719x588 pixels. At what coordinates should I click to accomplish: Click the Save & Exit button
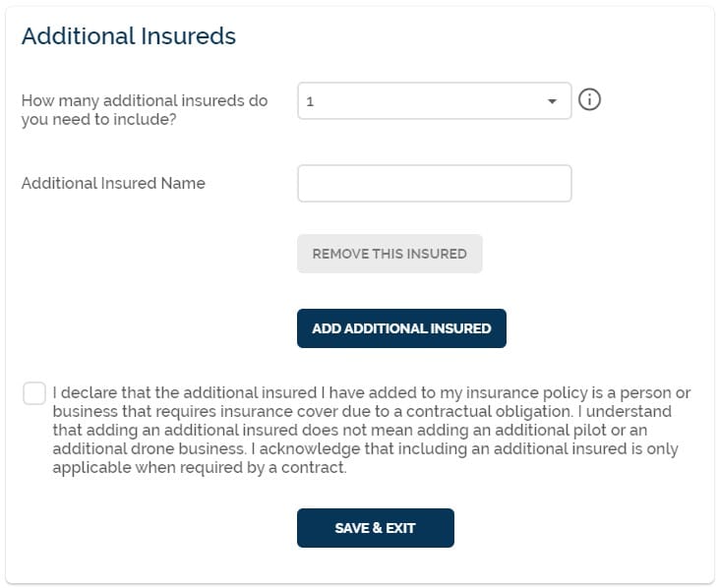376,528
